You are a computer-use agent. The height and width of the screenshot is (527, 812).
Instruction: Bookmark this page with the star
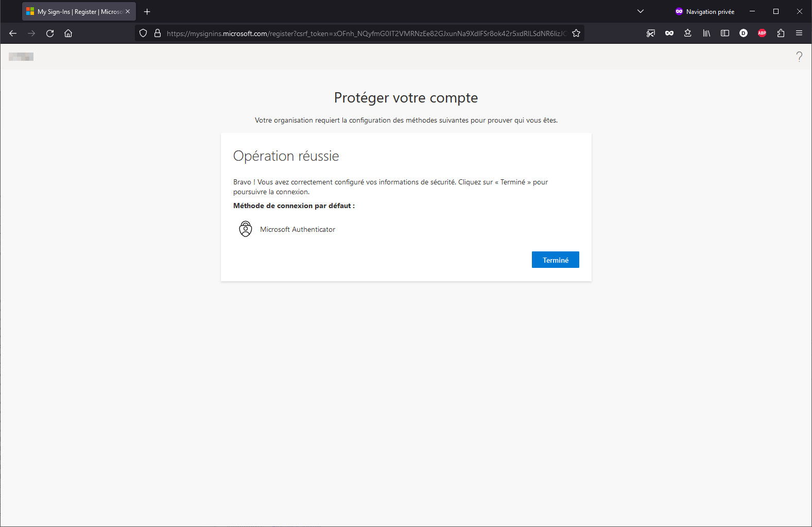[x=576, y=33]
